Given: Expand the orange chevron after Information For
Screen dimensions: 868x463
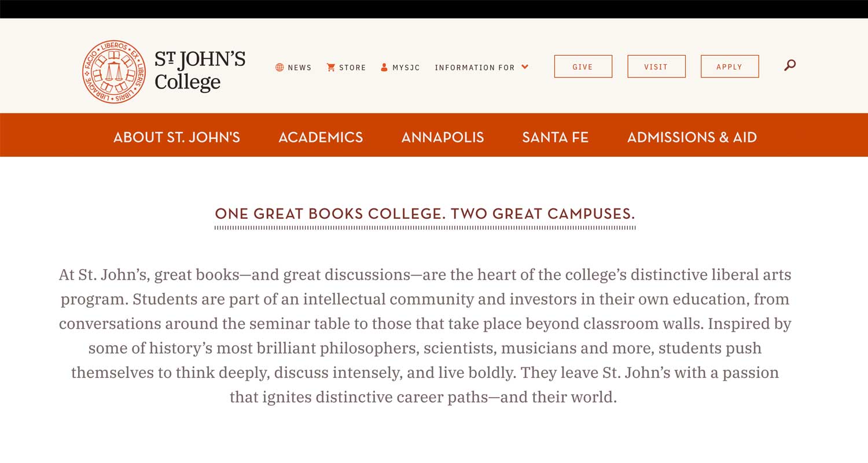Looking at the screenshot, I should coord(525,67).
